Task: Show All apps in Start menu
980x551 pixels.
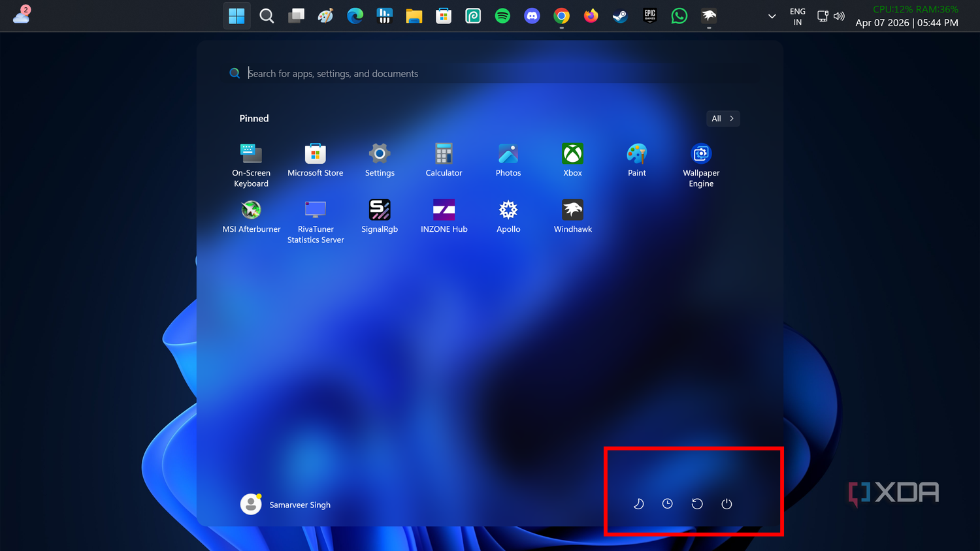Action: pyautogui.click(x=723, y=118)
